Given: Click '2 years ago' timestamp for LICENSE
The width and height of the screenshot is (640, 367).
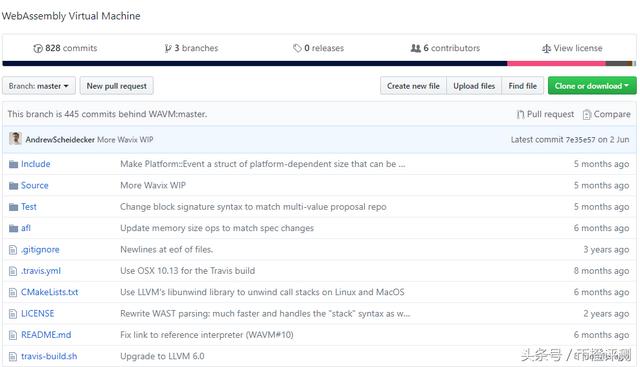Looking at the screenshot, I should [x=606, y=314].
